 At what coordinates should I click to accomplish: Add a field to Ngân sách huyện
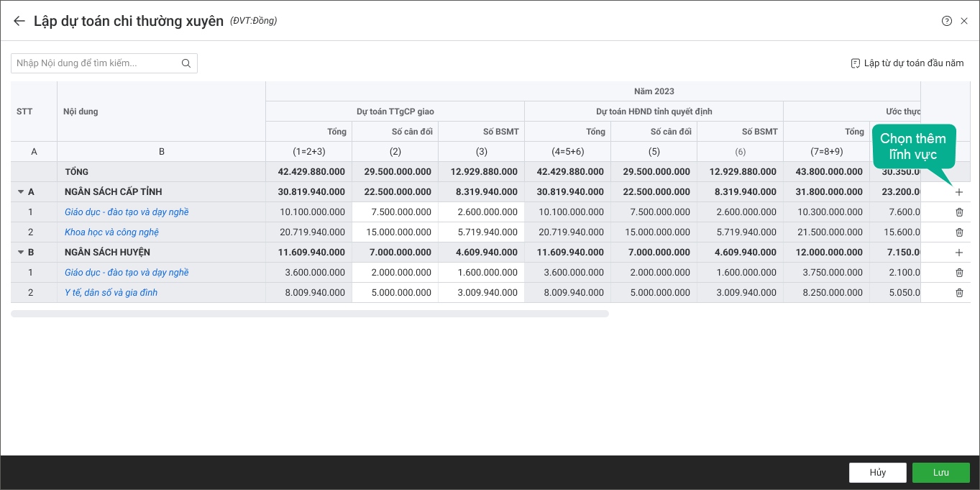[x=958, y=253]
